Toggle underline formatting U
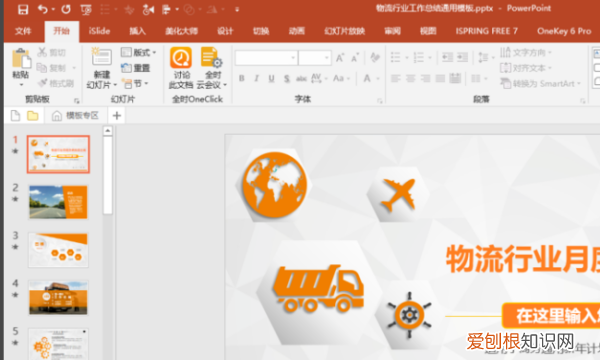 point(271,78)
